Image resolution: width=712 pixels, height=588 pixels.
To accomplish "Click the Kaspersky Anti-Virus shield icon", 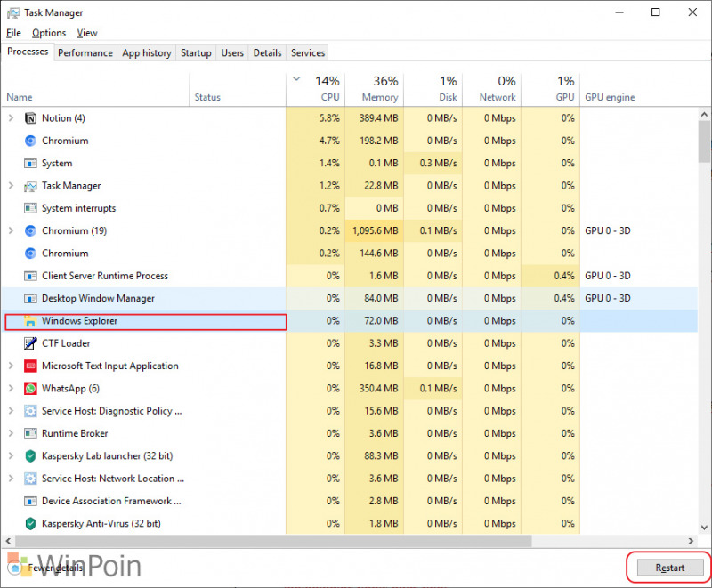I will click(30, 524).
